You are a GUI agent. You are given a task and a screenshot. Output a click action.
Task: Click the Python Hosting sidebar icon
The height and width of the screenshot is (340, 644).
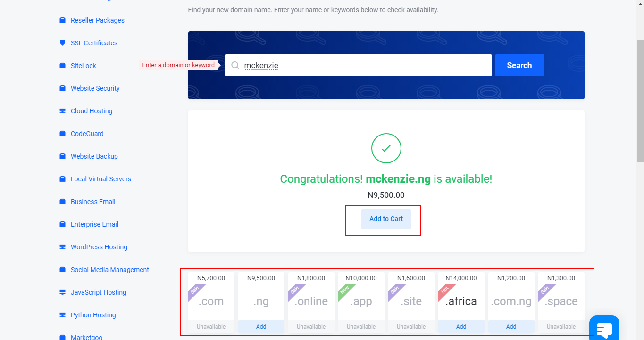[x=62, y=315]
